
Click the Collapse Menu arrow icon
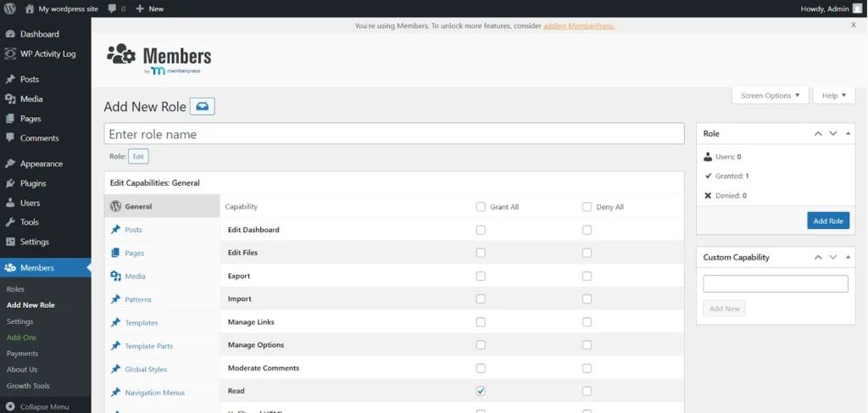(x=10, y=407)
